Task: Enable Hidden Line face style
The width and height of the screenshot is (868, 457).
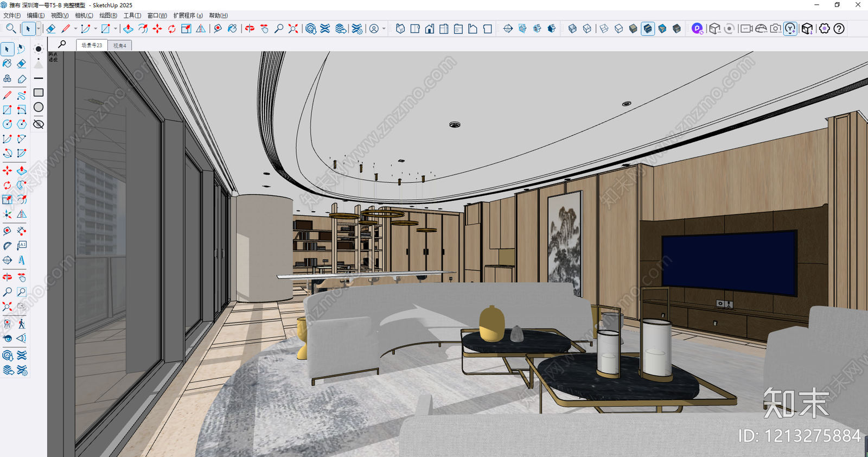Action: 619,29
